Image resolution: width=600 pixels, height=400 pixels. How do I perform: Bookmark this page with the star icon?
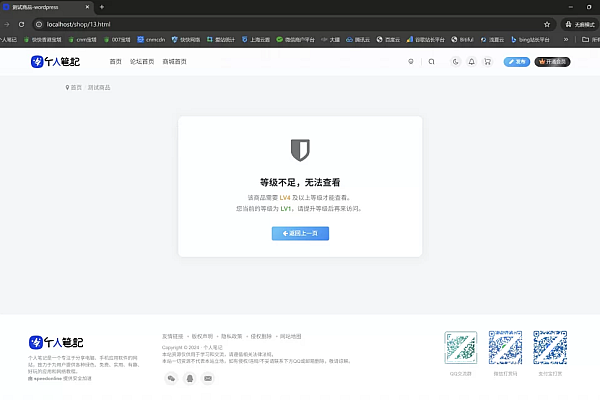[547, 24]
